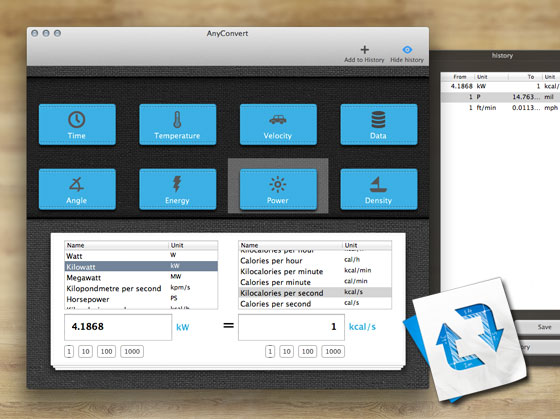The height and width of the screenshot is (419, 560).
Task: Pick Calories per minute target unit
Action: [315, 282]
